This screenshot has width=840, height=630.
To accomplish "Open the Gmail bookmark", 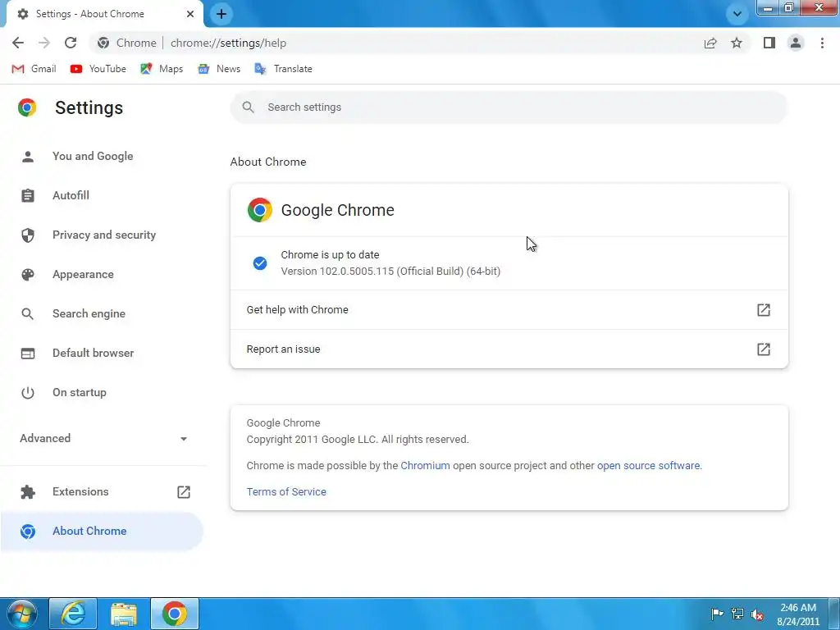I will 34,69.
